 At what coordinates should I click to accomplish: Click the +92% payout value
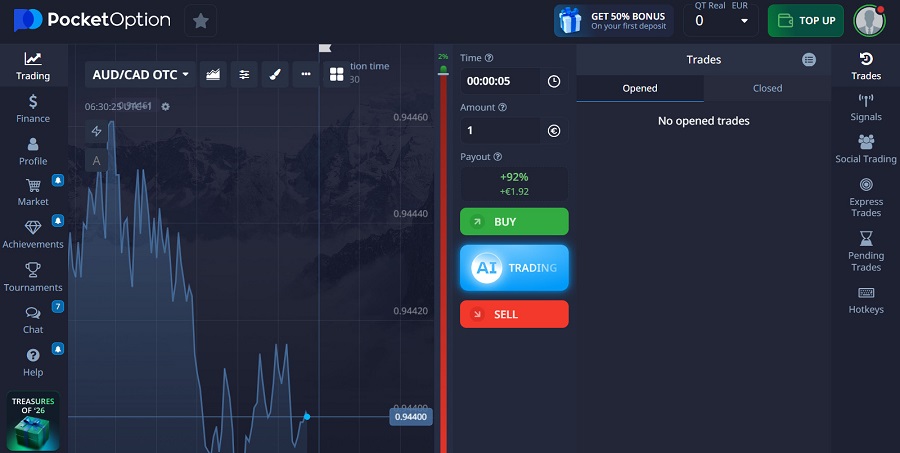[514, 177]
